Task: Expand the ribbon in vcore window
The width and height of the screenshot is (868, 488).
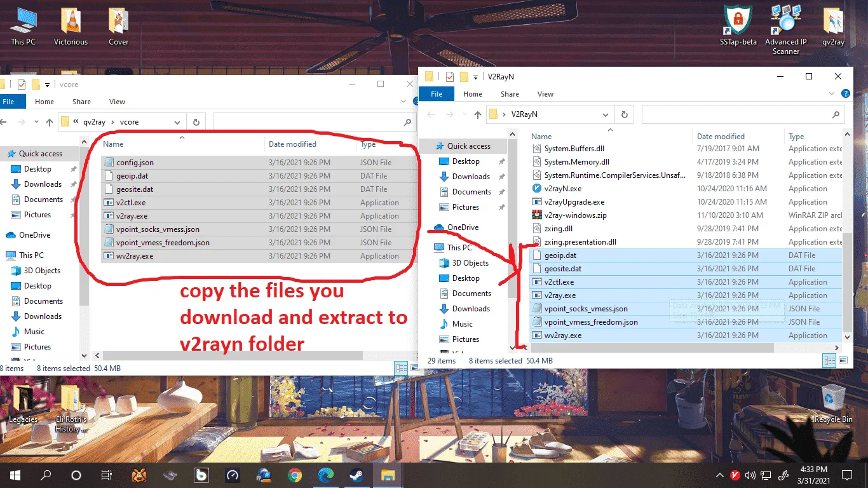Action: pyautogui.click(x=403, y=102)
